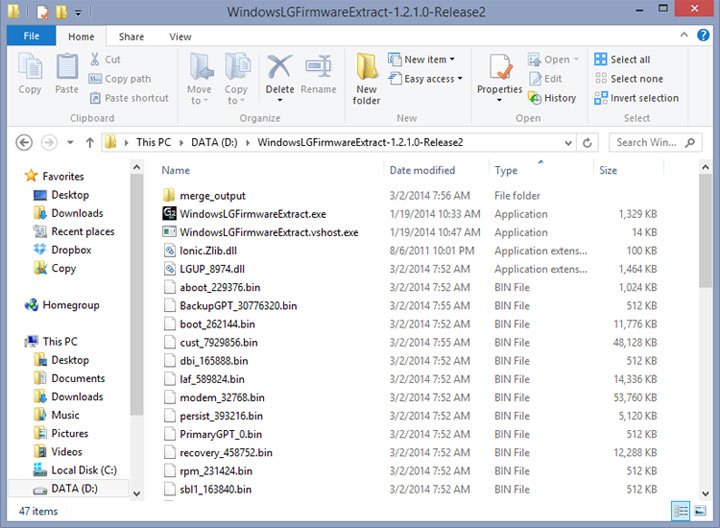The height and width of the screenshot is (528, 720).
Task: Sort by the Name column header
Action: click(x=175, y=170)
